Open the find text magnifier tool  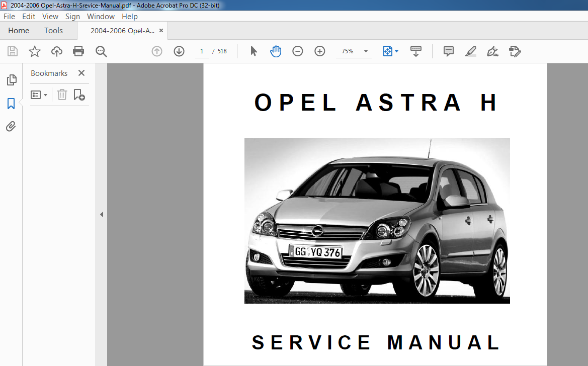click(101, 51)
